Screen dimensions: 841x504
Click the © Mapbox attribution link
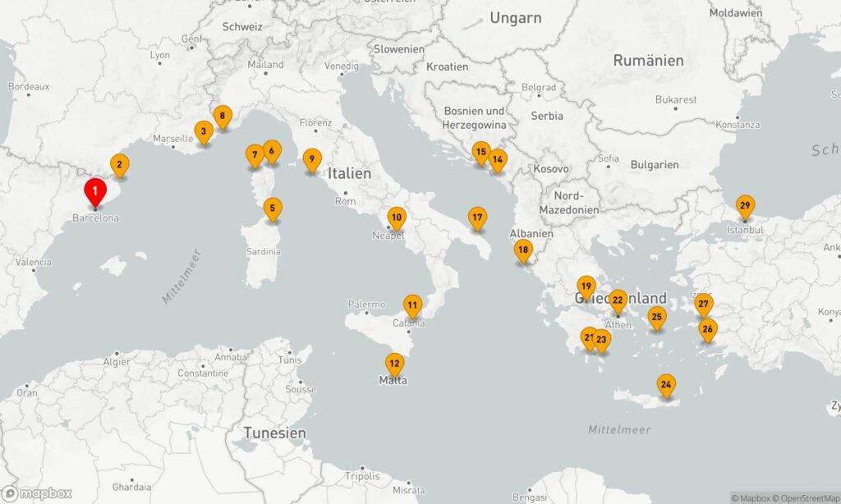pyautogui.click(x=751, y=498)
